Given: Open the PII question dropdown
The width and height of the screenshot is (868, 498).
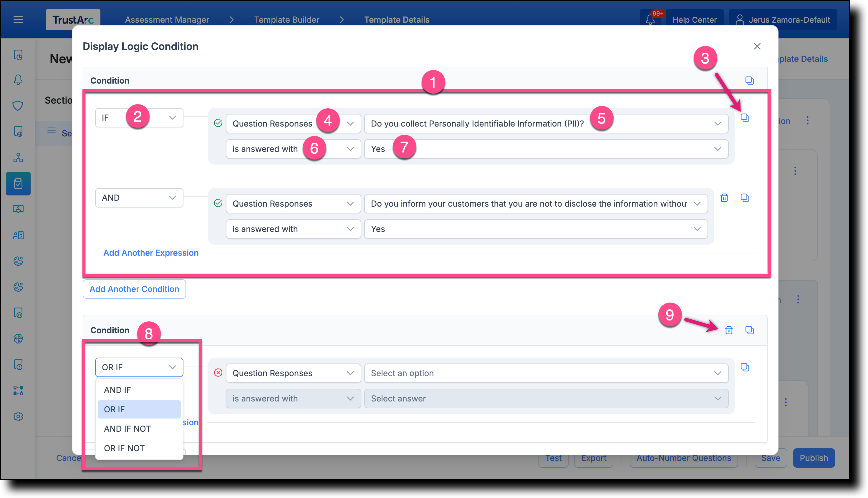Looking at the screenshot, I should point(546,124).
